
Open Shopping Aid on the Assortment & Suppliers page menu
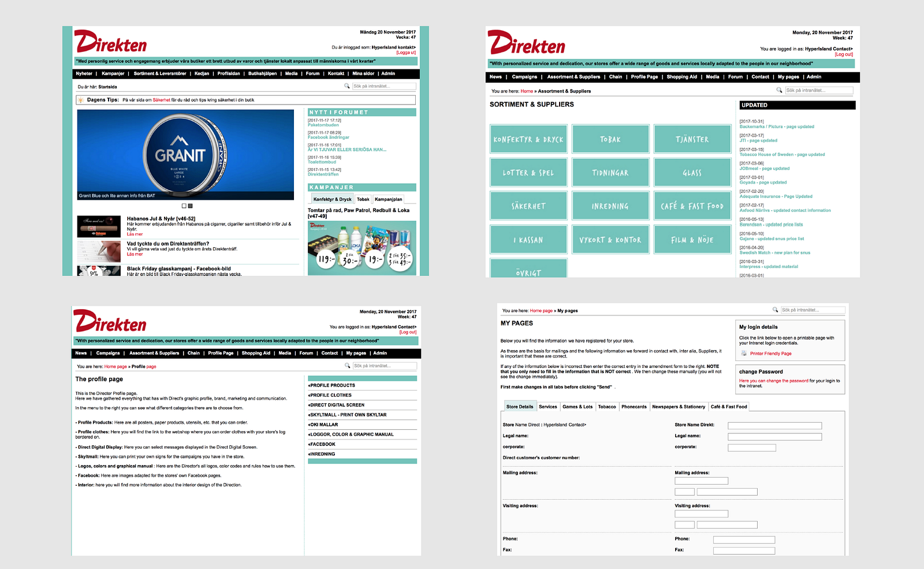(681, 77)
